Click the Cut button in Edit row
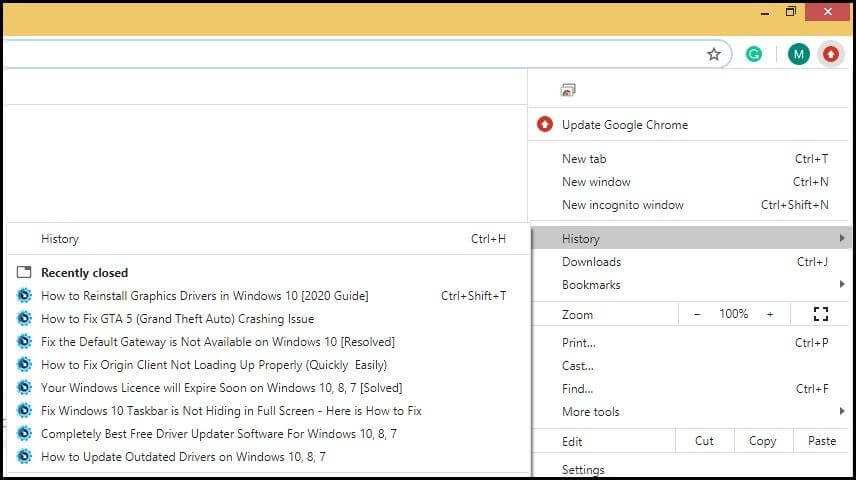Image resolution: width=856 pixels, height=480 pixels. tap(704, 441)
